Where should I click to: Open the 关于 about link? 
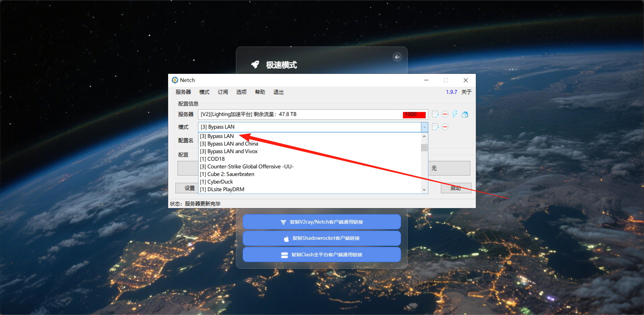466,92
